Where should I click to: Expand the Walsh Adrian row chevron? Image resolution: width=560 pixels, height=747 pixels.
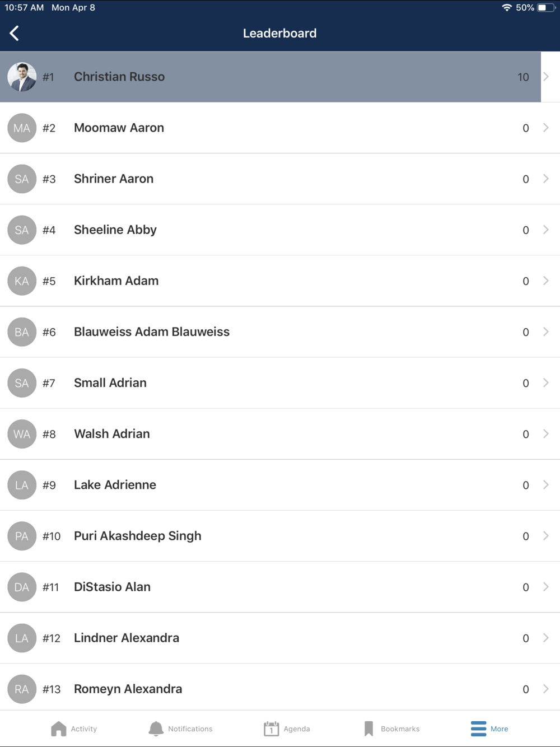click(x=546, y=434)
